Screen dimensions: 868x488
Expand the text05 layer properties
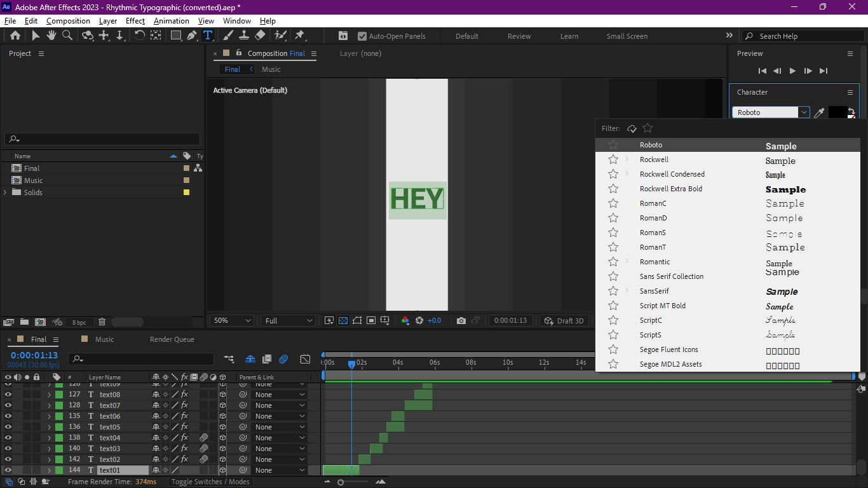(49, 427)
